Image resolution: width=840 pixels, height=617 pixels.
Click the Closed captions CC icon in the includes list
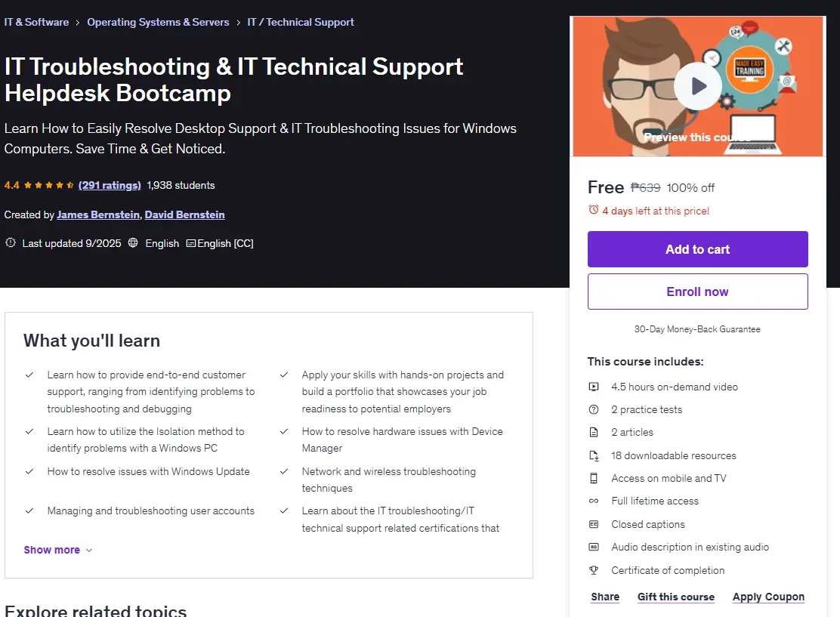coord(594,524)
